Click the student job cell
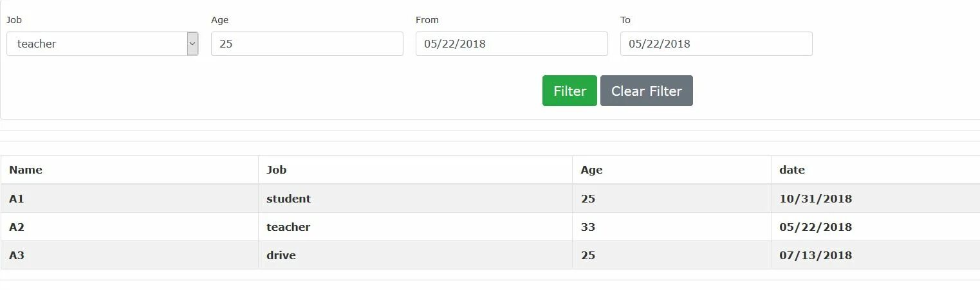The height and width of the screenshot is (290, 980). click(288, 199)
